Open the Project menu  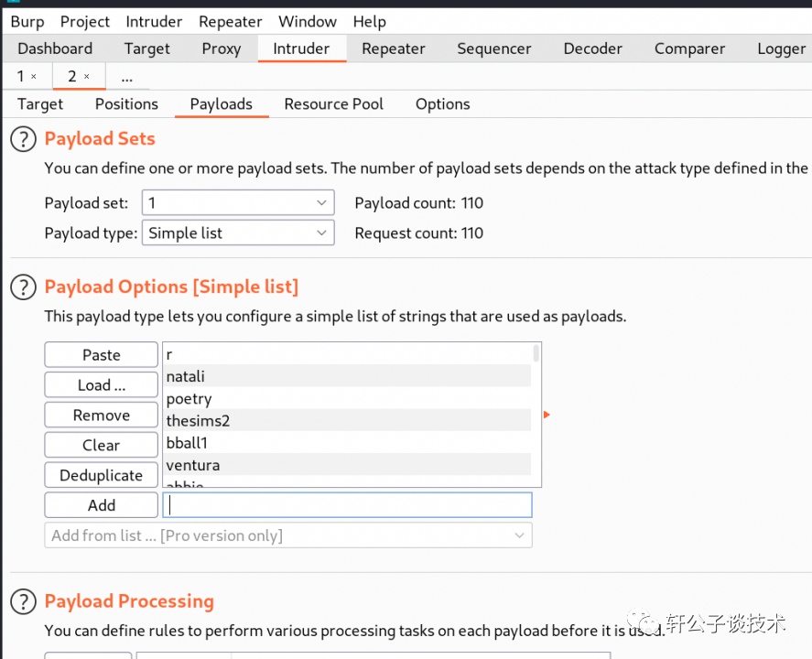[85, 22]
